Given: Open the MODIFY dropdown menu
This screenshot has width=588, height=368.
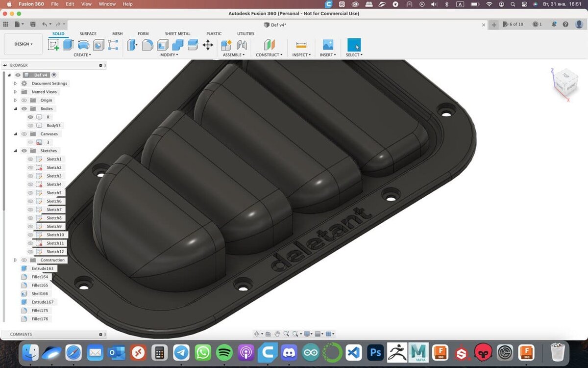Looking at the screenshot, I should point(170,55).
